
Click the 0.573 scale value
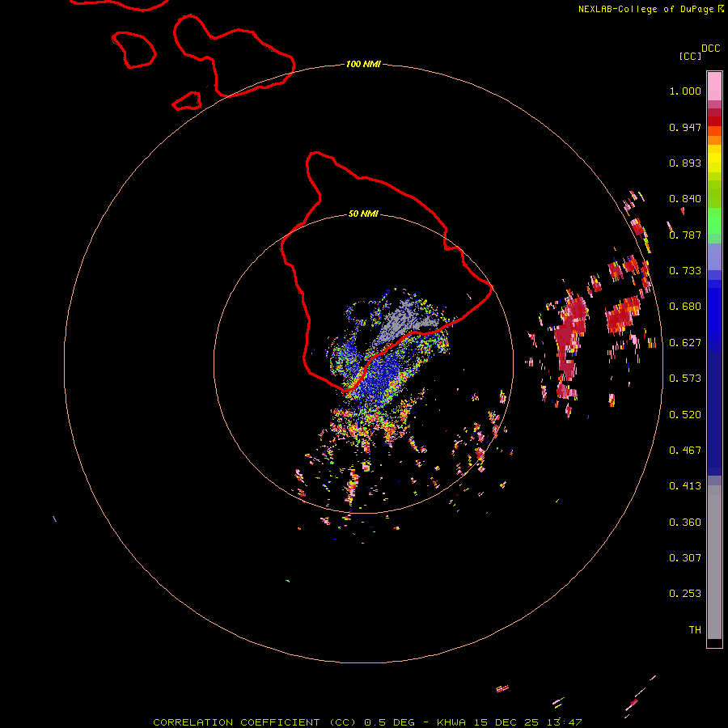[685, 379]
